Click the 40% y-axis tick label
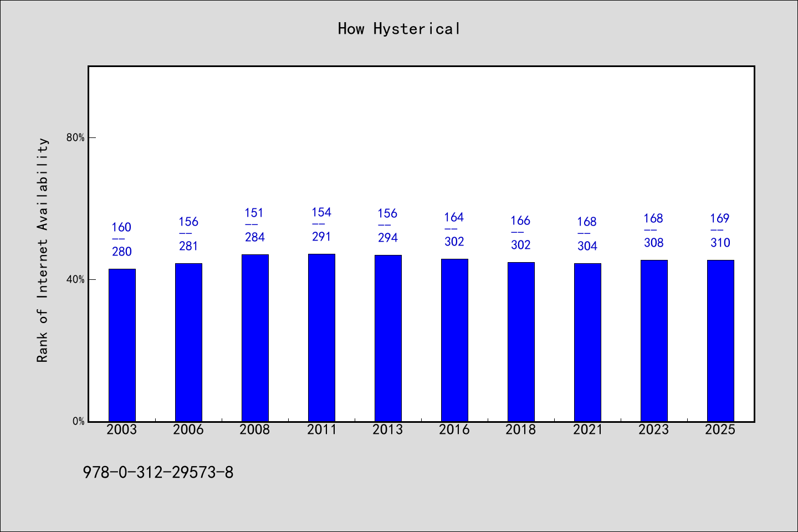The width and height of the screenshot is (798, 532). (x=75, y=279)
